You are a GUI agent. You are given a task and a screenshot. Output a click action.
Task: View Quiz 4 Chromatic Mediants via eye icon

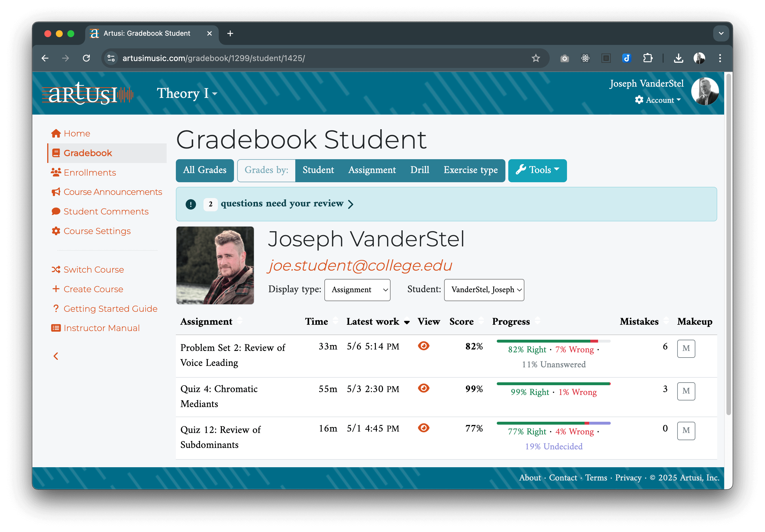(x=423, y=388)
